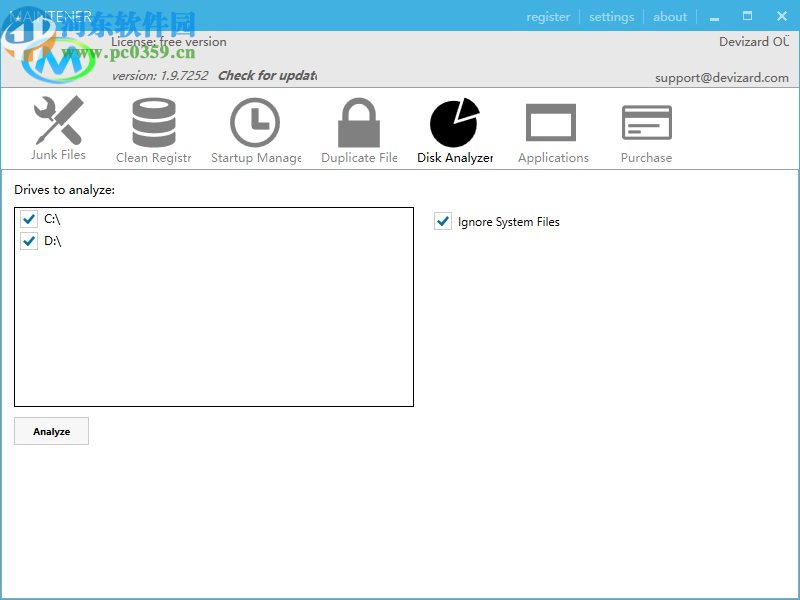The height and width of the screenshot is (600, 800).
Task: Uncheck the D:\ drive checkbox
Action: coord(29,240)
